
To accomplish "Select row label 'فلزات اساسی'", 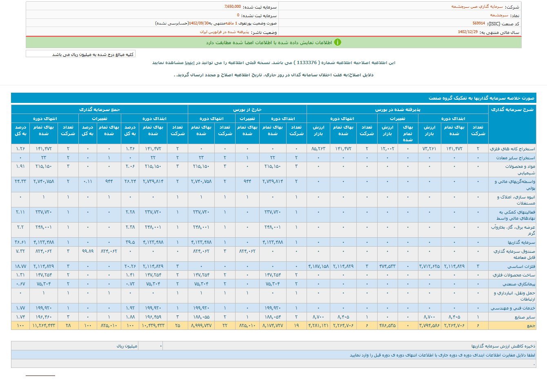I will tap(521, 266).
